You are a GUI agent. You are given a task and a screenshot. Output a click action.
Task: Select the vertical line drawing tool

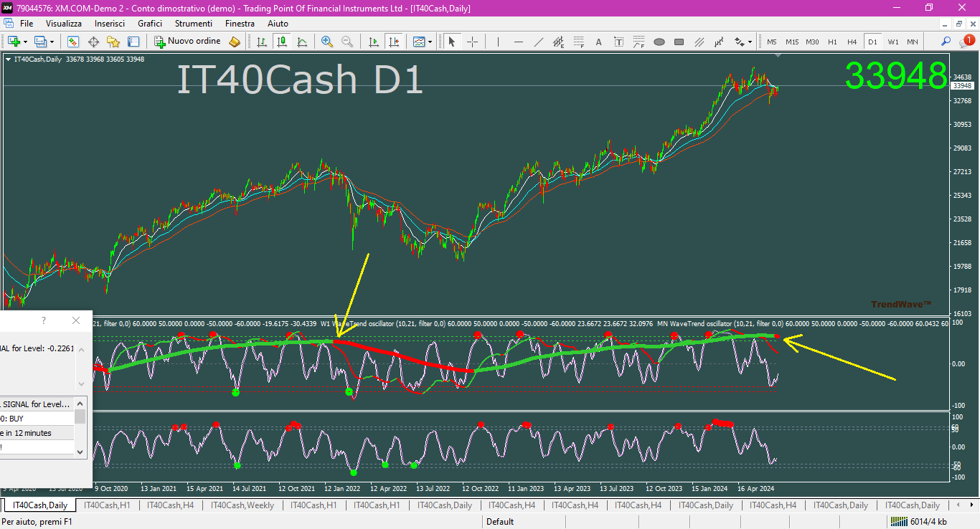(x=498, y=42)
